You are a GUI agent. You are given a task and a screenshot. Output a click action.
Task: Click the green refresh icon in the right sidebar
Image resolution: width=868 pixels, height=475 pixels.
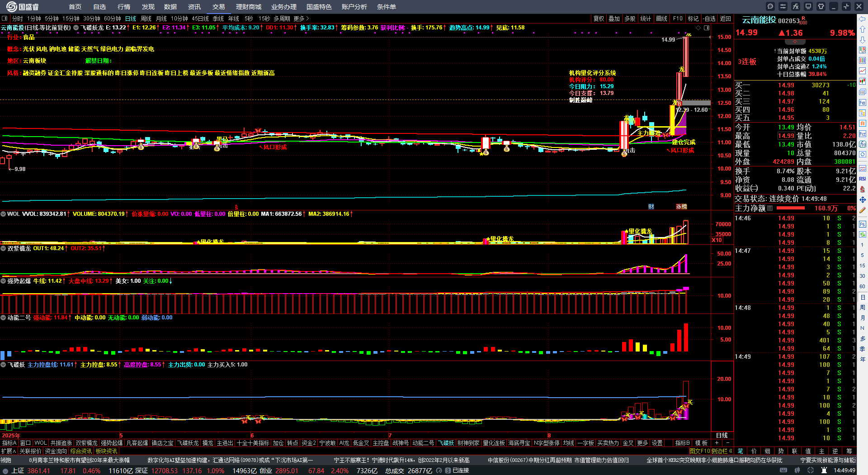tap(863, 234)
